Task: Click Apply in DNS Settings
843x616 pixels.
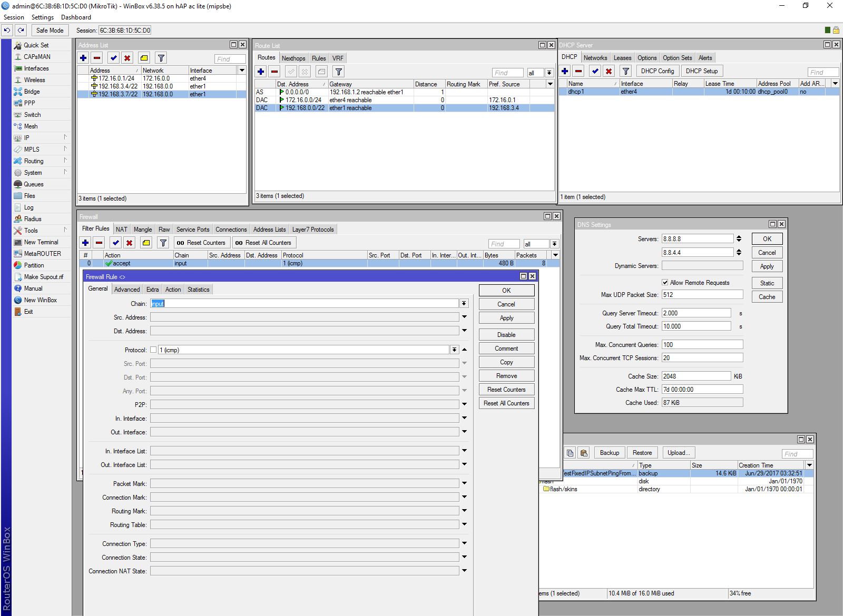Action: (x=767, y=266)
